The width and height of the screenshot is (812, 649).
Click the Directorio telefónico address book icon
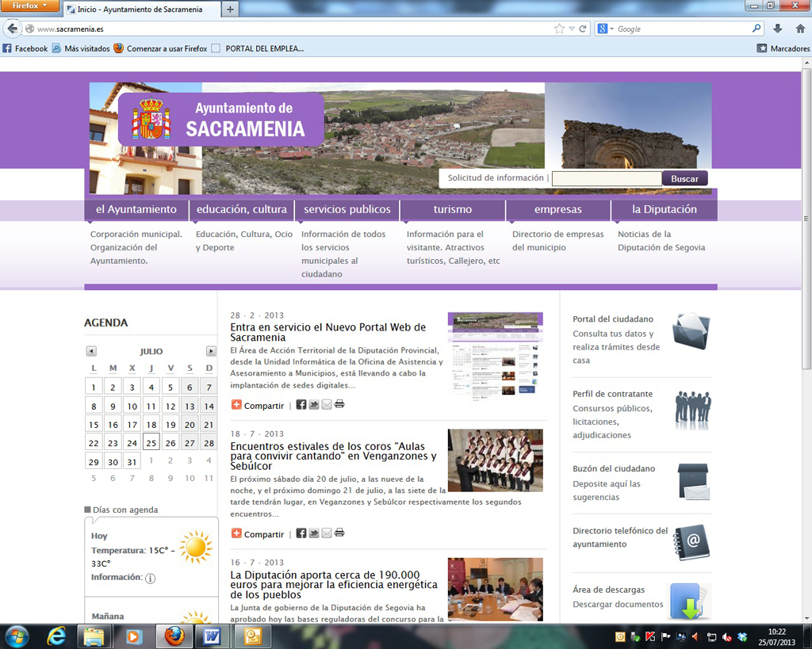coord(691,542)
